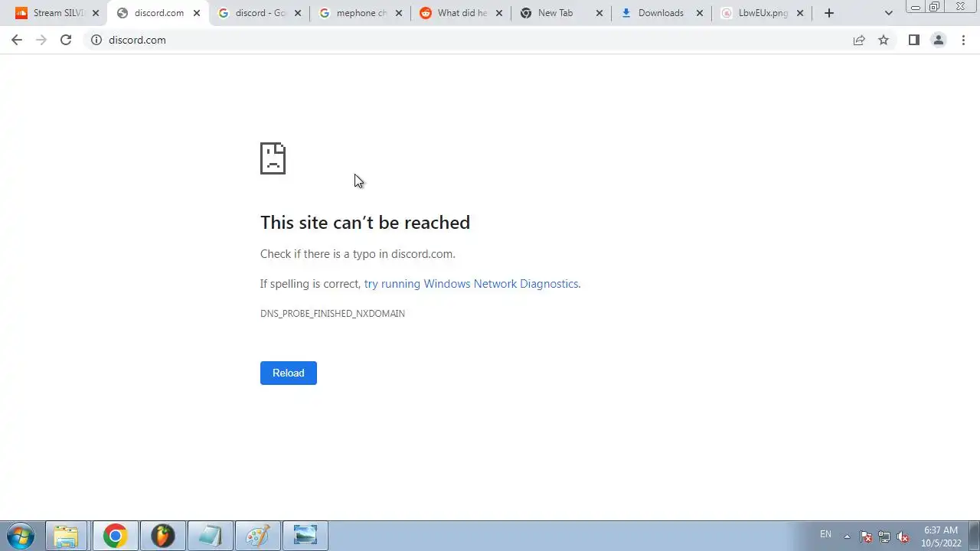This screenshot has width=980, height=551.
Task: Open the side panel icon
Action: point(913,40)
